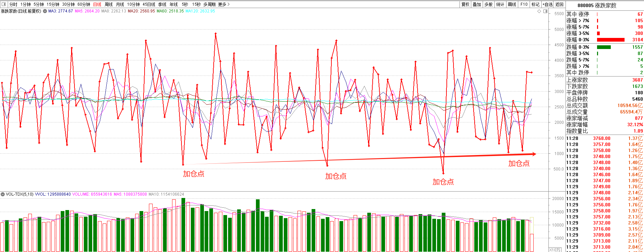Toggle right info panel icon near price axis
The height and width of the screenshot is (252, 644).
point(545,11)
